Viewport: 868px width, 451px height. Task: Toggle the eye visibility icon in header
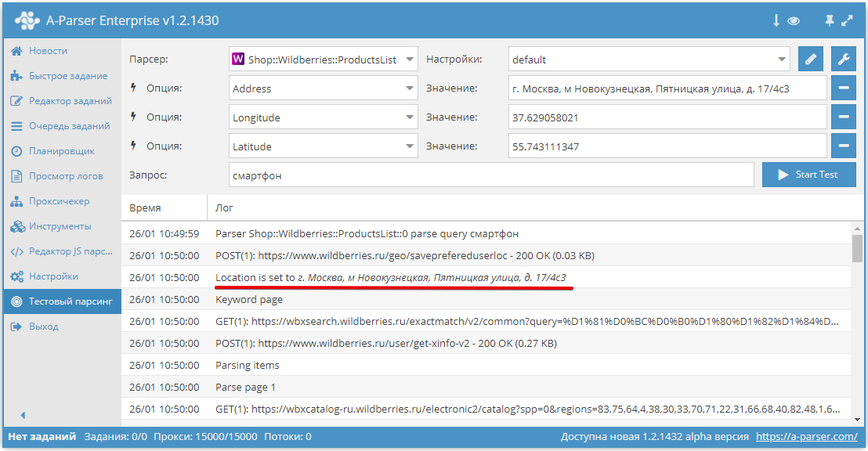(x=794, y=20)
